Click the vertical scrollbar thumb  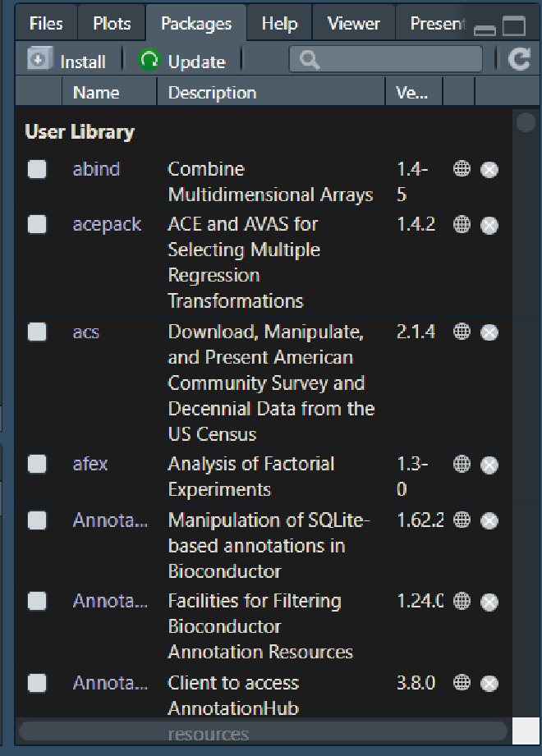tap(526, 123)
